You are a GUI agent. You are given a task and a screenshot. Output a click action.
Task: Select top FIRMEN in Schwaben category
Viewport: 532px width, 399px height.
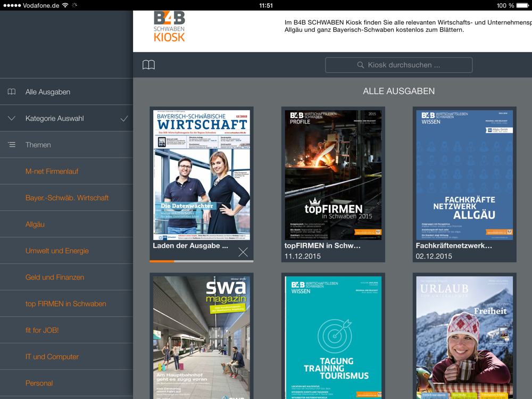66,303
